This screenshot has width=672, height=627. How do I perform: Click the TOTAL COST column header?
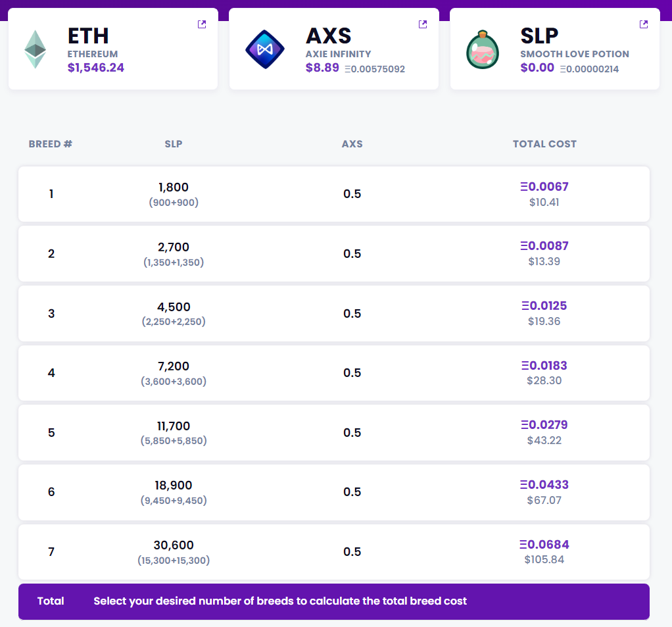pyautogui.click(x=544, y=144)
